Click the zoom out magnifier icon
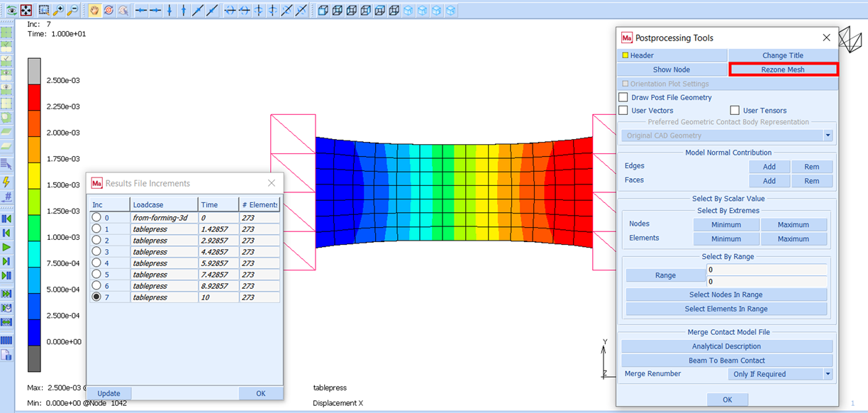Viewport: 868px width, 413px height. [73, 11]
